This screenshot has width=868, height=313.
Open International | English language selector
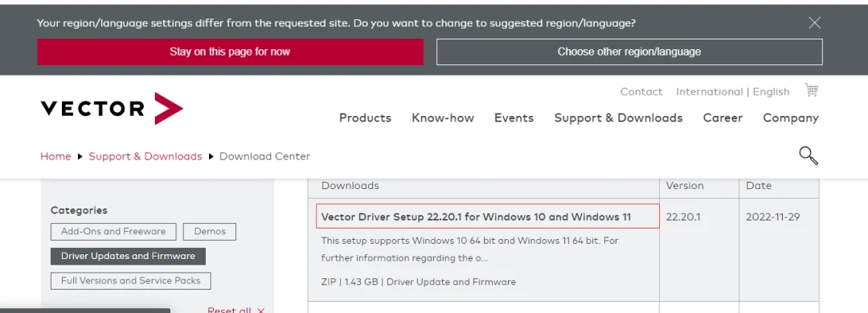click(x=732, y=92)
